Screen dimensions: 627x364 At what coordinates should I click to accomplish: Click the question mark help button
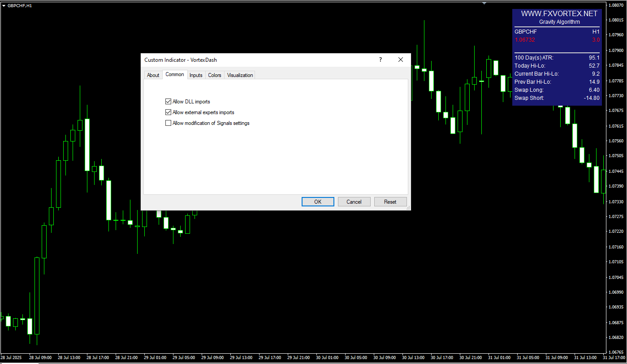click(381, 60)
